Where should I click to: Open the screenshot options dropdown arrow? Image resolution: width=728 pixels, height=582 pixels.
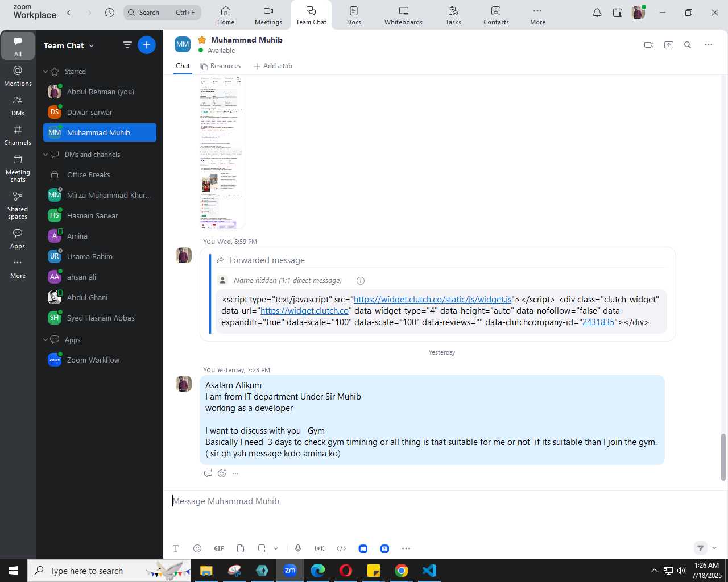pyautogui.click(x=276, y=548)
